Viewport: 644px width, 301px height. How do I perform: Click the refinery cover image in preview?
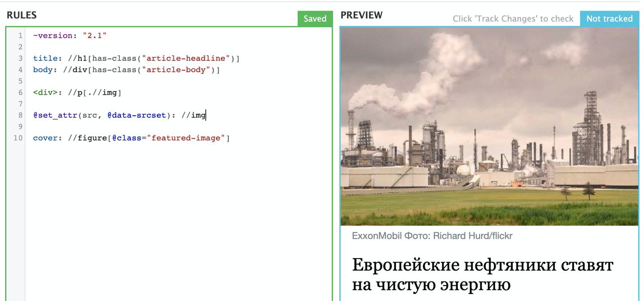489,126
